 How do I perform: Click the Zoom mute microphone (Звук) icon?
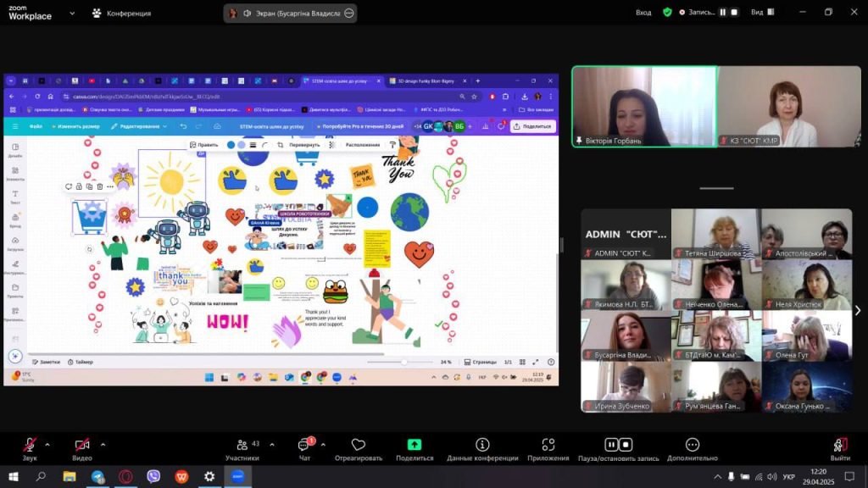30,445
